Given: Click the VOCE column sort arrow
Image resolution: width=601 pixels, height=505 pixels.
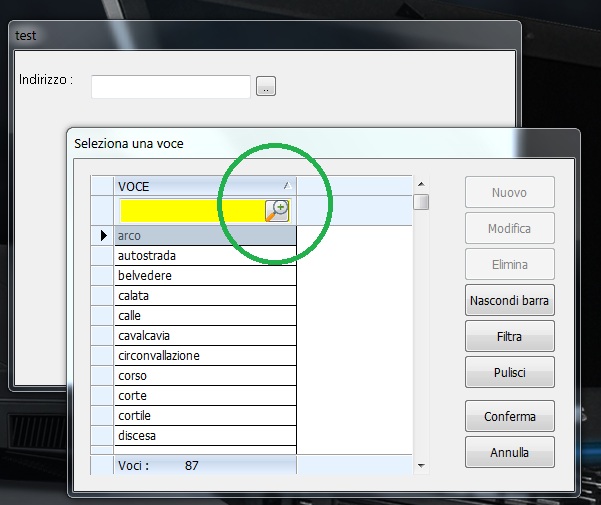Looking at the screenshot, I should pyautogui.click(x=287, y=186).
